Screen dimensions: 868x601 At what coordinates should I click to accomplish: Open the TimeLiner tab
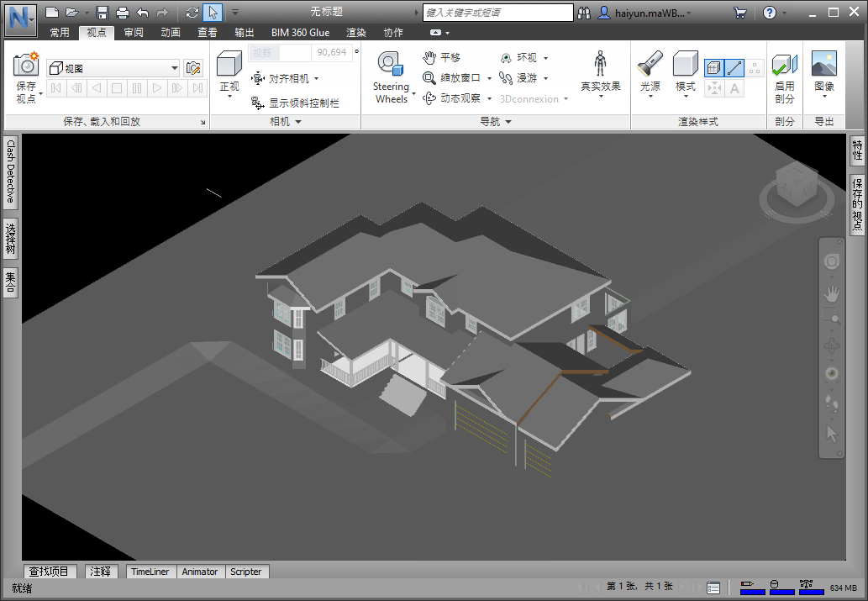(150, 572)
